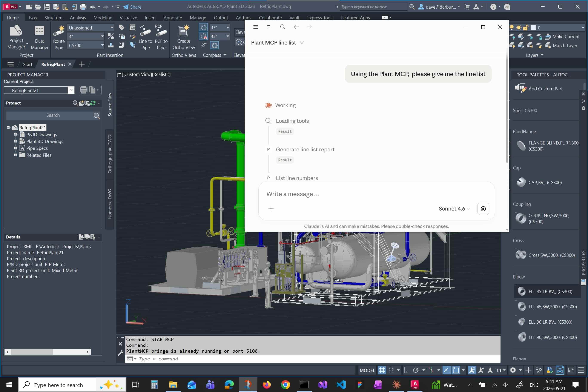Select the Isometric DWG vertical tab
Image resolution: width=588 pixels, height=392 pixels.
coord(110,204)
